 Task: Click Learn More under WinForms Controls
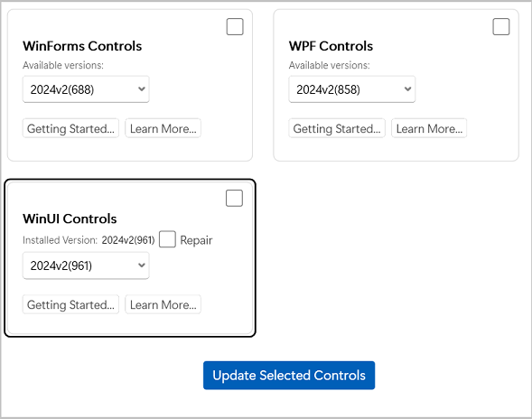pyautogui.click(x=163, y=128)
